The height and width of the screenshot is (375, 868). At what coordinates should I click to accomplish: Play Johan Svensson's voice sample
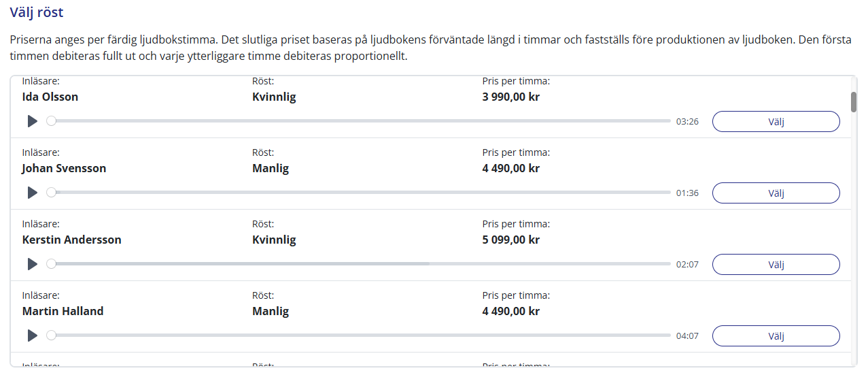point(32,193)
